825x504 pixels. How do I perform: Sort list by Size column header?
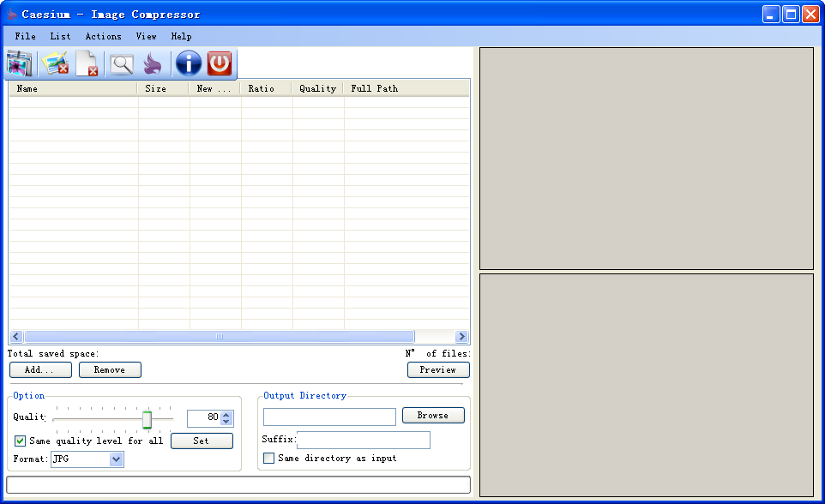click(163, 88)
